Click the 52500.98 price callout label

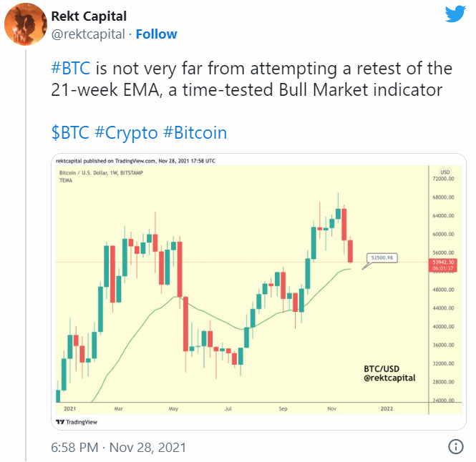click(x=382, y=256)
